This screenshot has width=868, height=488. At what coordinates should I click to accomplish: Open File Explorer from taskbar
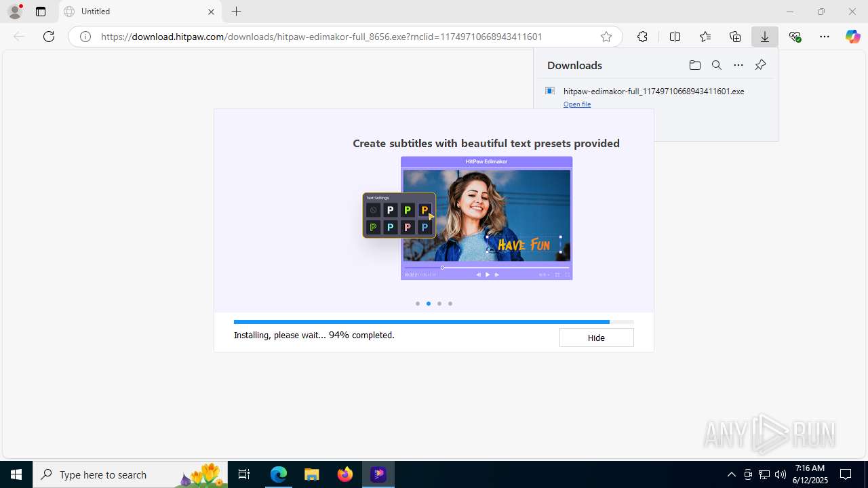click(312, 474)
